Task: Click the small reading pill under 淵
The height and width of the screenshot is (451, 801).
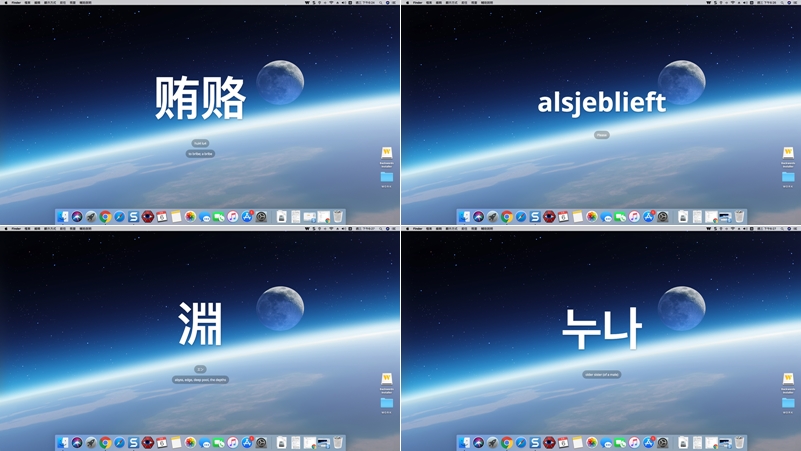Action: pyautogui.click(x=200, y=369)
